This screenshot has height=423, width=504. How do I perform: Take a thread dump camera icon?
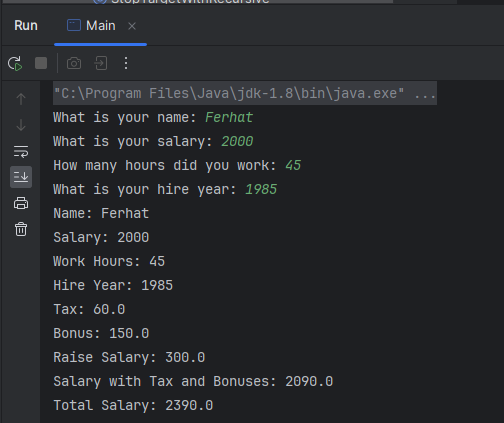[x=74, y=63]
